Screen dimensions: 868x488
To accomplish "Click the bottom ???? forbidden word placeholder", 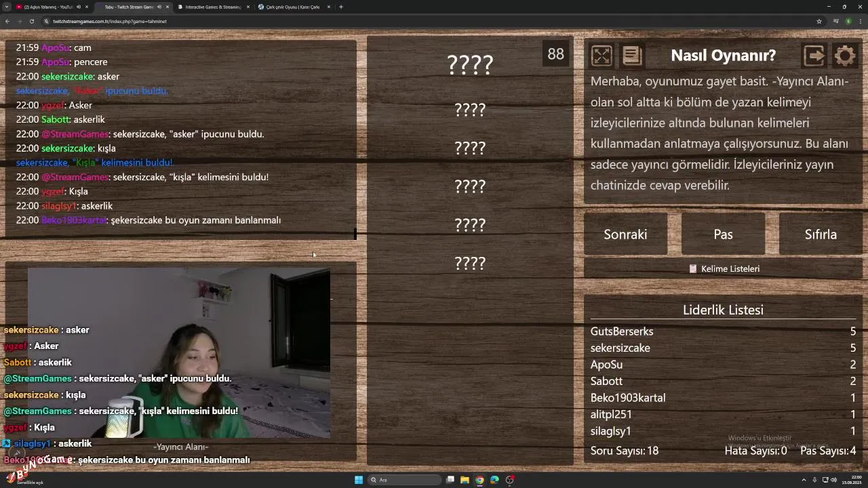I will pos(470,264).
